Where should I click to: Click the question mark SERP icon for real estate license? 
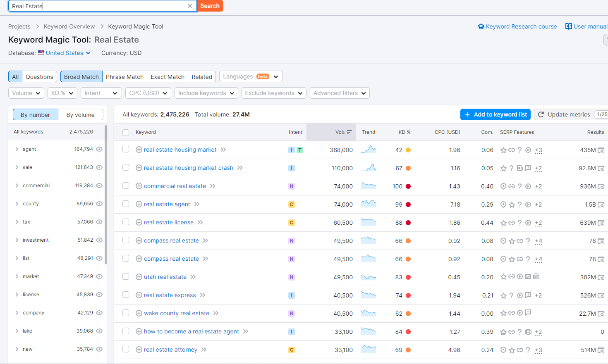(x=520, y=223)
